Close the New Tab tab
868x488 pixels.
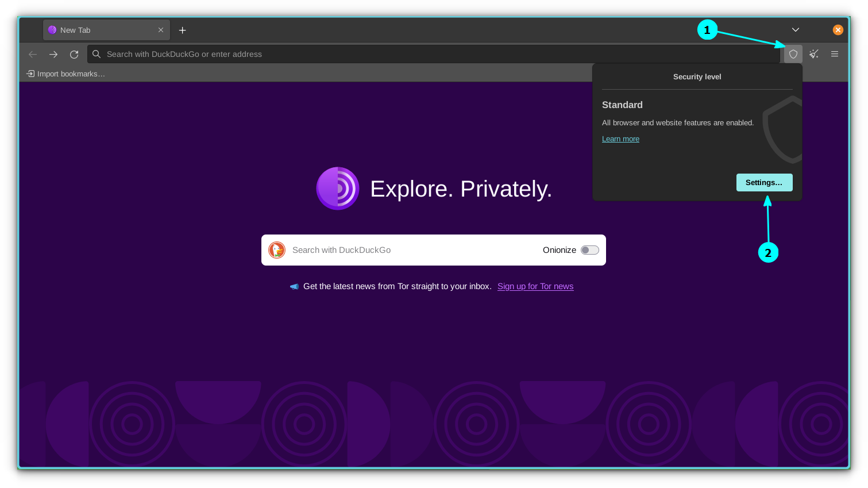click(161, 30)
